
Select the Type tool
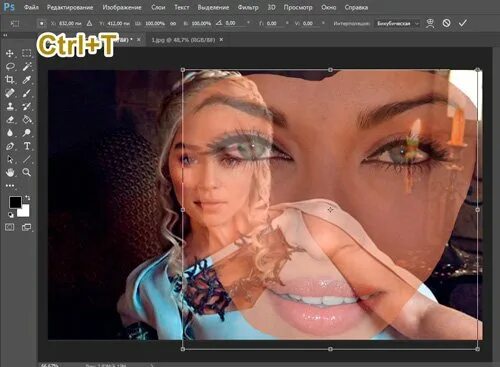[27, 146]
